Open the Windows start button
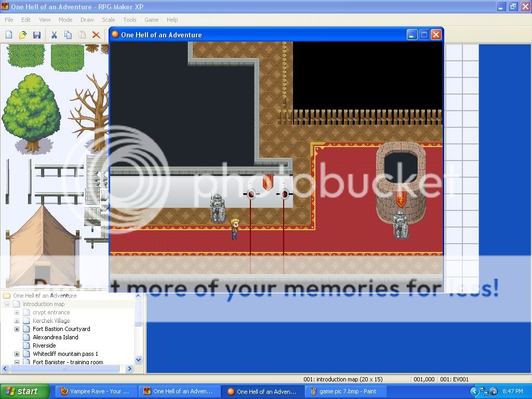Screen dimensions: 532x399 [25, 391]
